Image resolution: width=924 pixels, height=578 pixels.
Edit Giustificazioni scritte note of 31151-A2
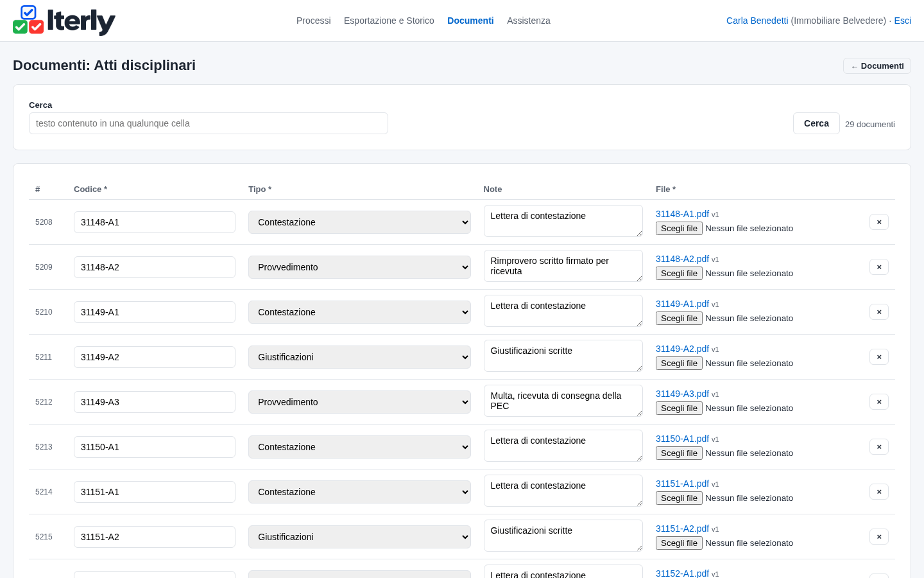(x=563, y=536)
